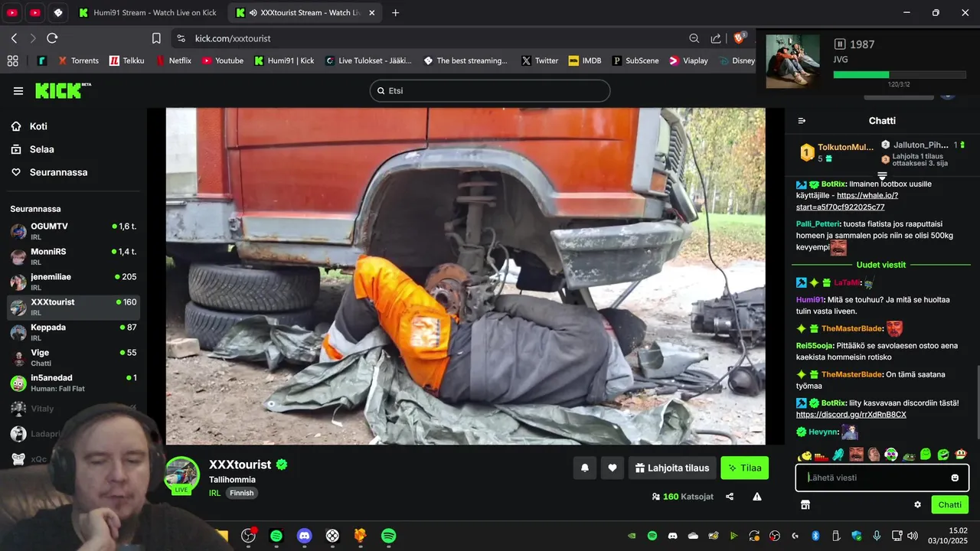Open the Discord taskbar app

tap(305, 536)
